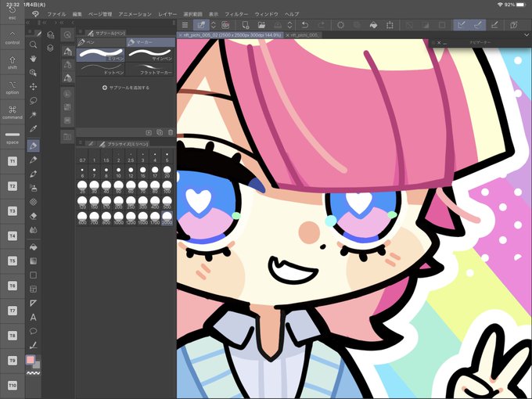This screenshot has width=532, height=399.
Task: Select the Balloon tool
Action: (x=33, y=331)
